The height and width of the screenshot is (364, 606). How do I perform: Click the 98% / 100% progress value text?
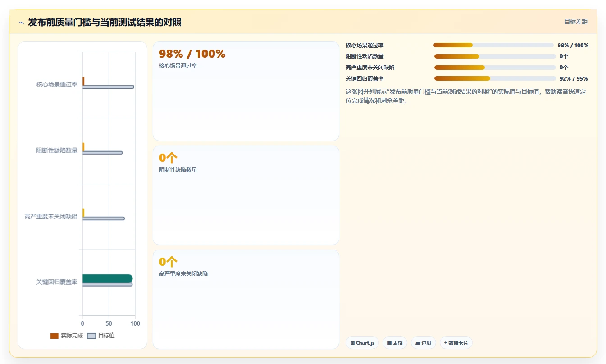tap(573, 45)
